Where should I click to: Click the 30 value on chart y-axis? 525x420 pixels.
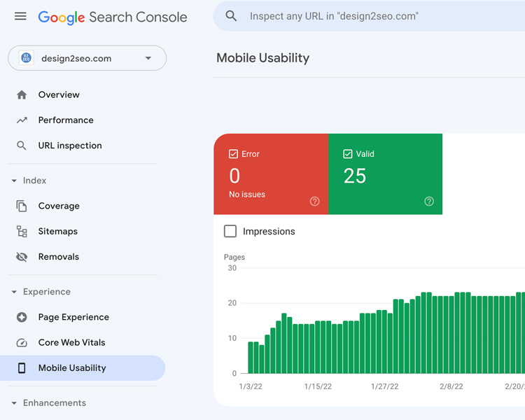(232, 268)
